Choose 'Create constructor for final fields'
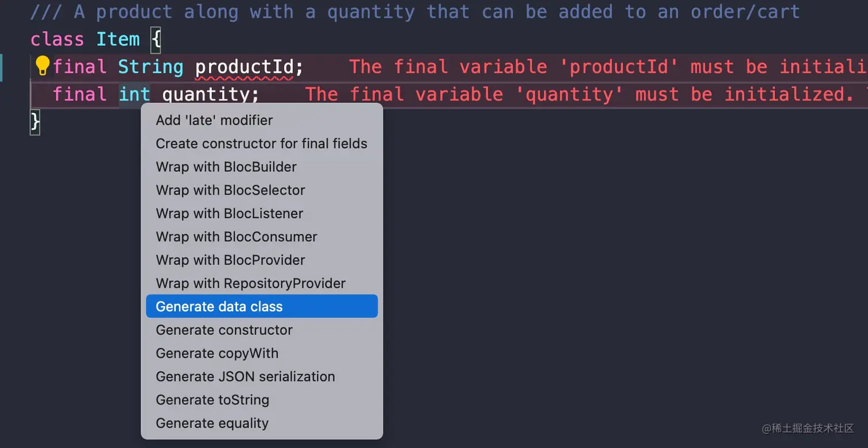Image resolution: width=868 pixels, height=448 pixels. [261, 144]
